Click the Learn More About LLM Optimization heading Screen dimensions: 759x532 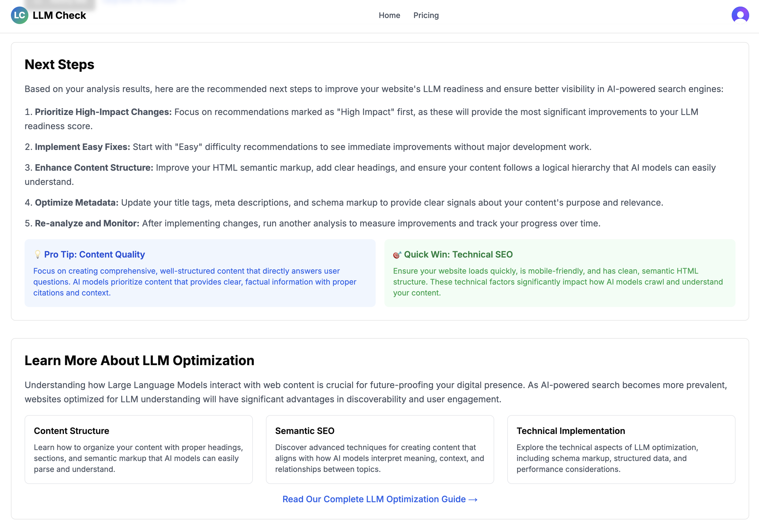tap(139, 360)
